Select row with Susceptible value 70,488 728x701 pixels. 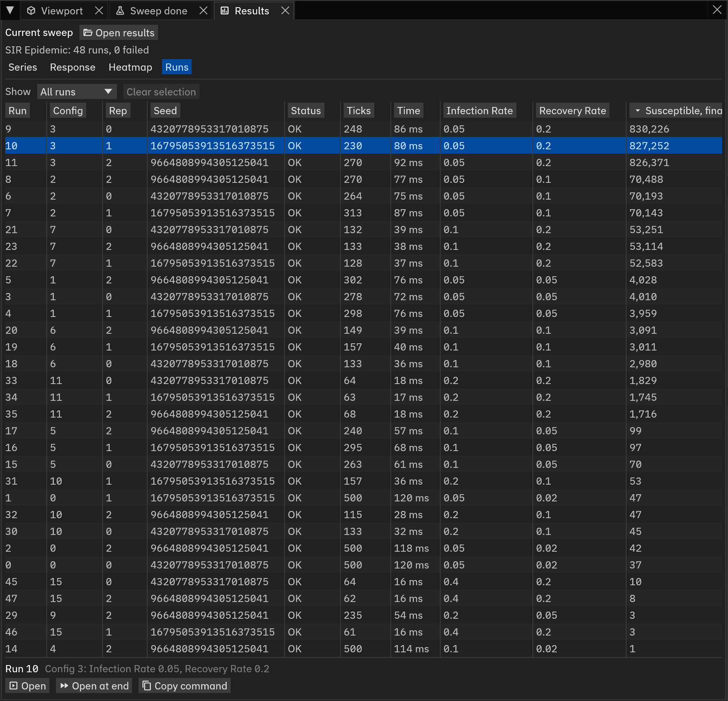pos(364,179)
